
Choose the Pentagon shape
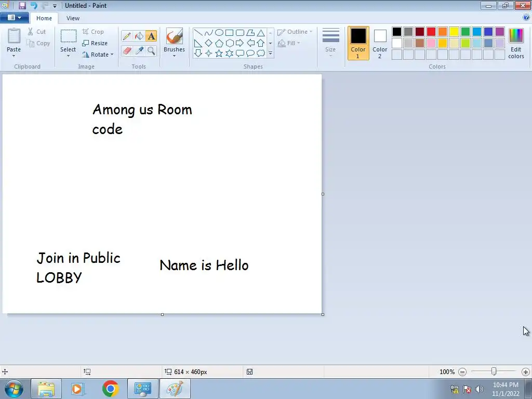click(x=219, y=43)
